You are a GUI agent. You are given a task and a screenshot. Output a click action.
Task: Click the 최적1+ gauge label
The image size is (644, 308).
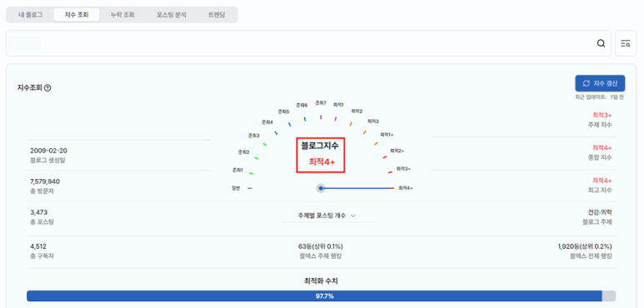(387, 135)
